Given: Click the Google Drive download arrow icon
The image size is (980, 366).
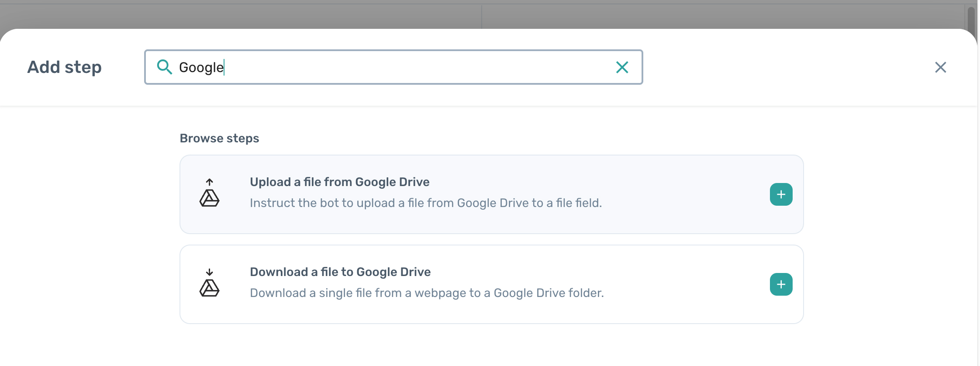Looking at the screenshot, I should click(210, 283).
